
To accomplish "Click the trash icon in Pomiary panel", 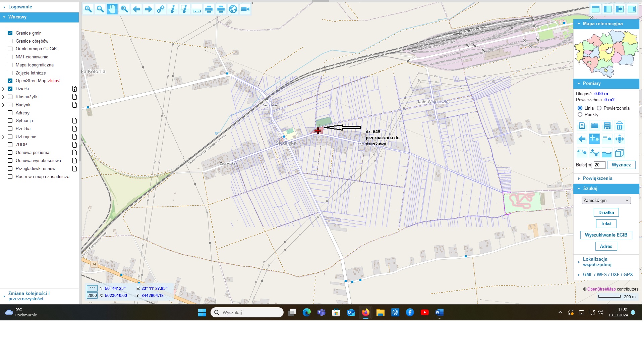I will pos(620,126).
